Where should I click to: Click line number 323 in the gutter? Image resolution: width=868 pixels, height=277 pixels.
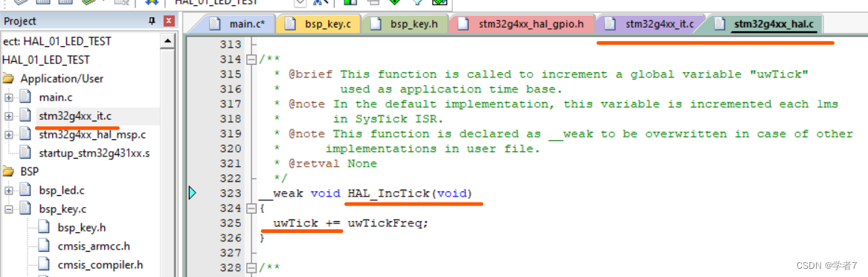(231, 194)
